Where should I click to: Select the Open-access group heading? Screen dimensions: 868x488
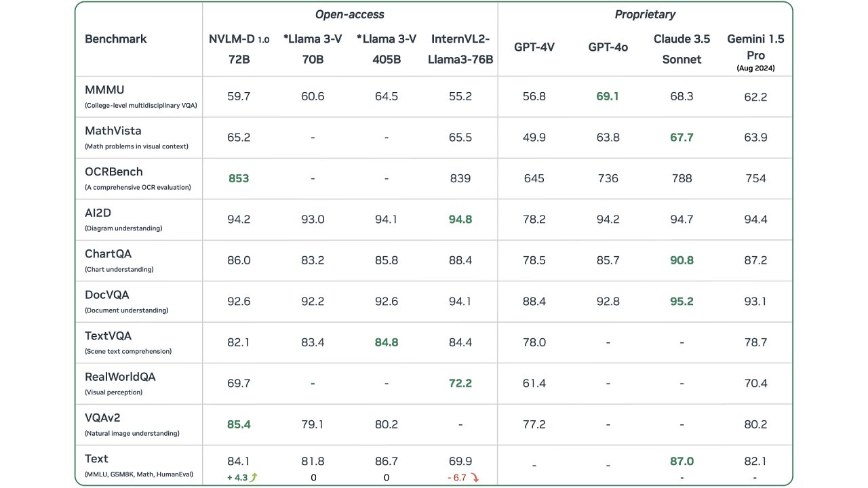click(350, 14)
